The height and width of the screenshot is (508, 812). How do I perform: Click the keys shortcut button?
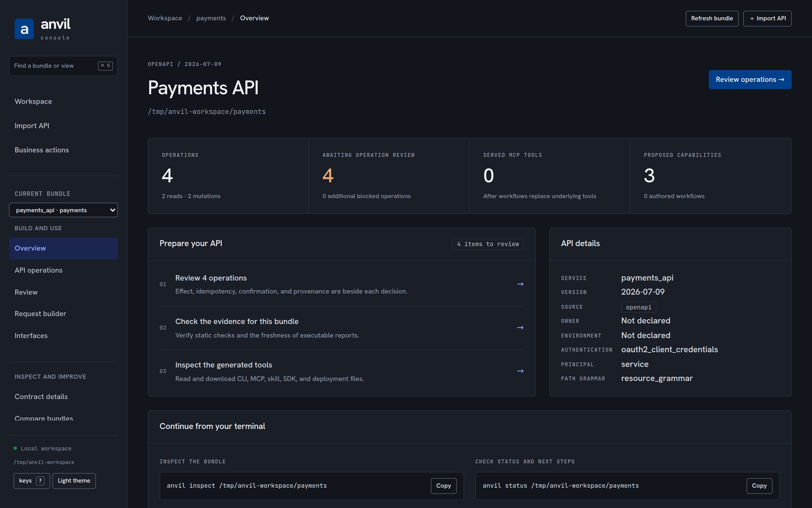pyautogui.click(x=32, y=481)
